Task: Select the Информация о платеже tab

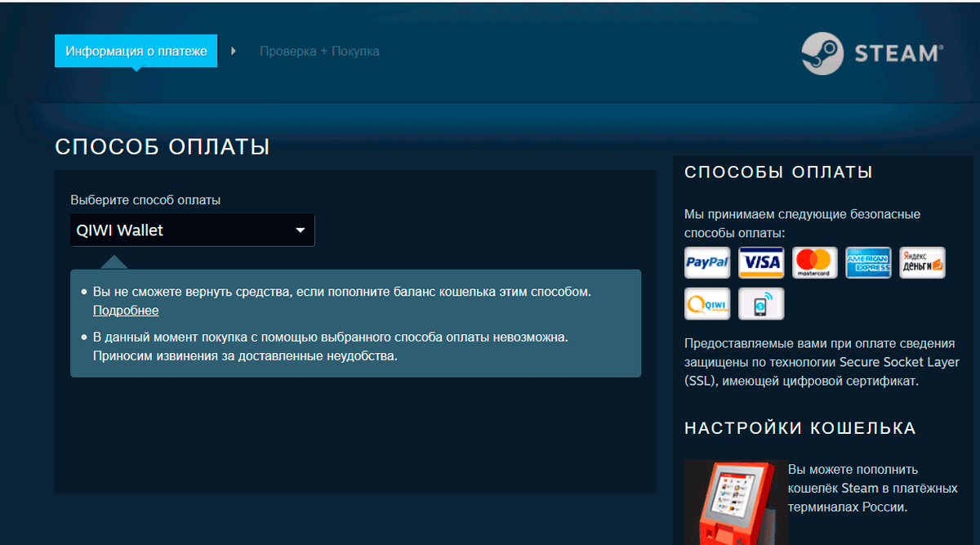Action: (x=136, y=50)
